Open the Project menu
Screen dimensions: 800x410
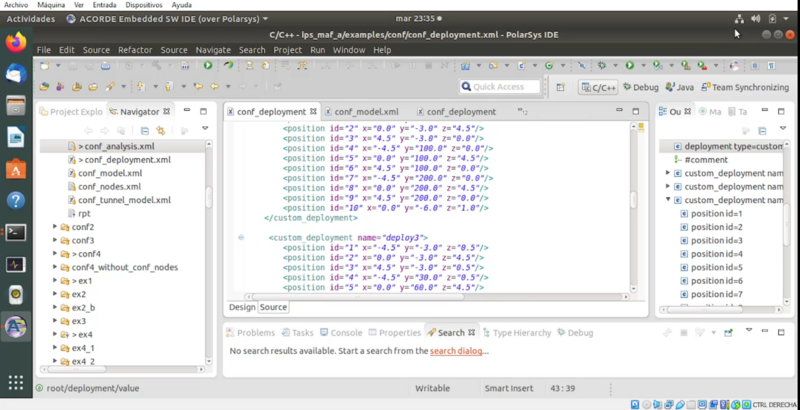(288, 50)
